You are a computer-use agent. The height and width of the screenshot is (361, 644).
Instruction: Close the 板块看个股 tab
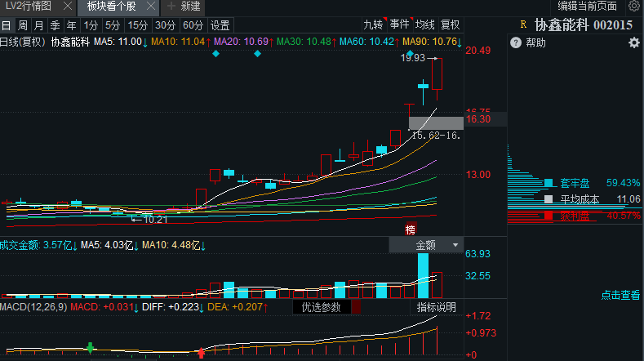tap(151, 7)
